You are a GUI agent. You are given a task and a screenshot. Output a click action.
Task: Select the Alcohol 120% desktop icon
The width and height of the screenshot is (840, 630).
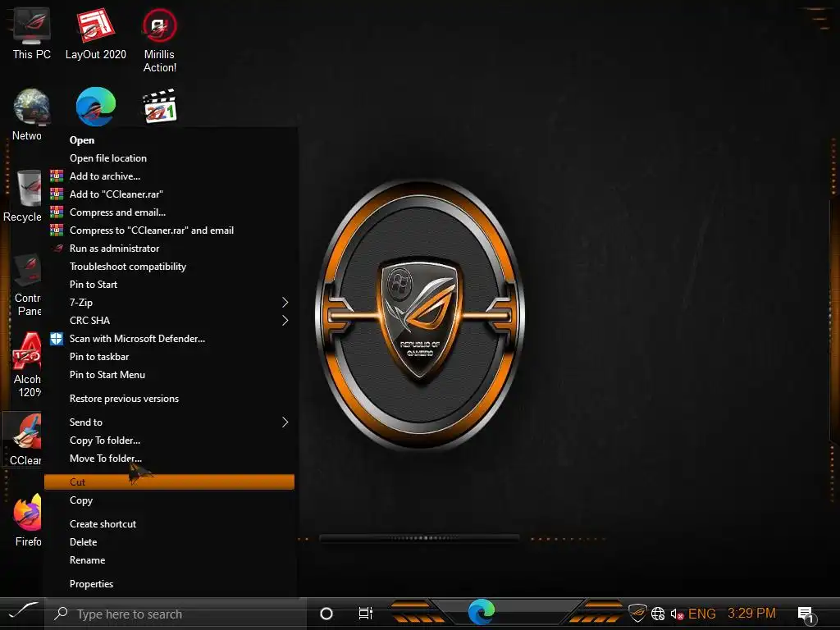click(x=27, y=365)
